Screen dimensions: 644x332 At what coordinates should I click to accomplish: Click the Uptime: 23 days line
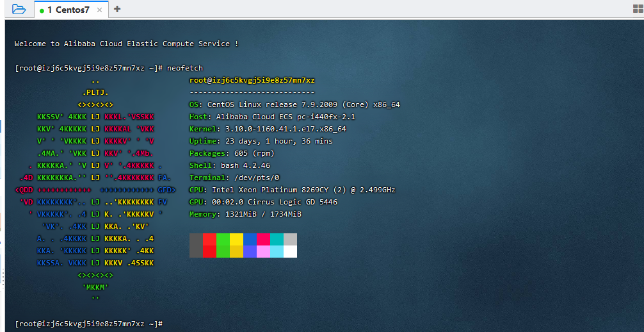[x=261, y=141]
